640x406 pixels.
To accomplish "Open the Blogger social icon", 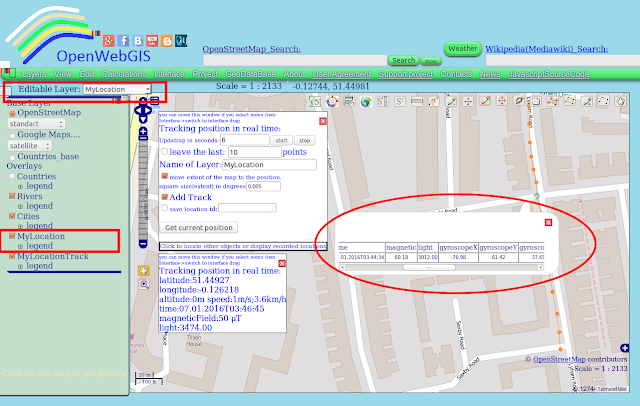I will click(167, 41).
